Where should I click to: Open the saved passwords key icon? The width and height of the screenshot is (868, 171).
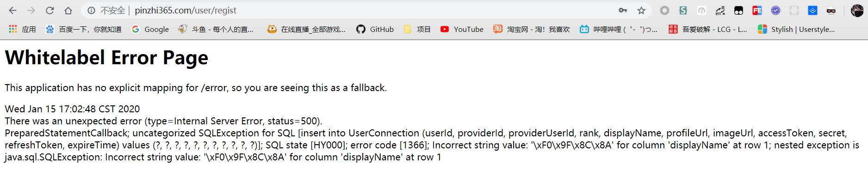point(623,10)
